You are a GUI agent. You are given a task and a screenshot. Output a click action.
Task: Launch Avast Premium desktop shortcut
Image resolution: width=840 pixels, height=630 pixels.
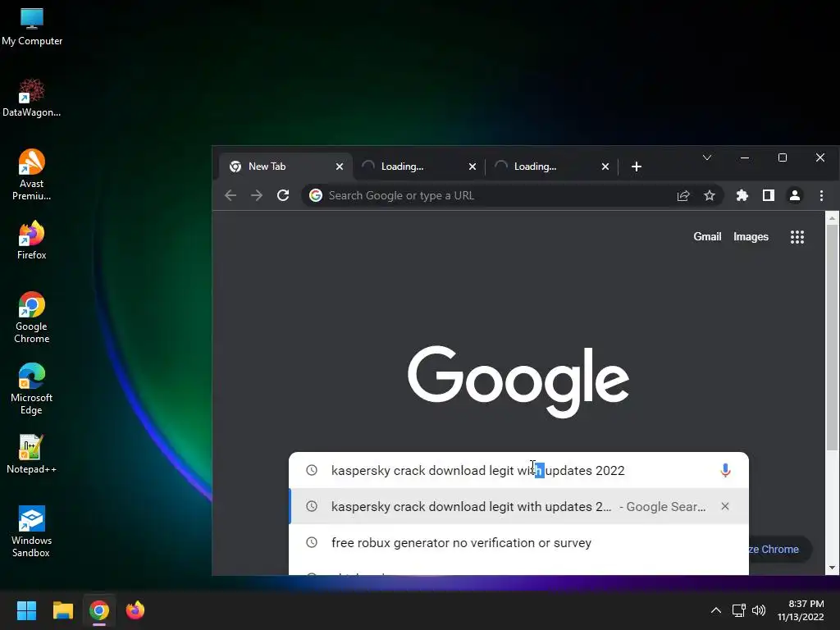click(x=32, y=176)
